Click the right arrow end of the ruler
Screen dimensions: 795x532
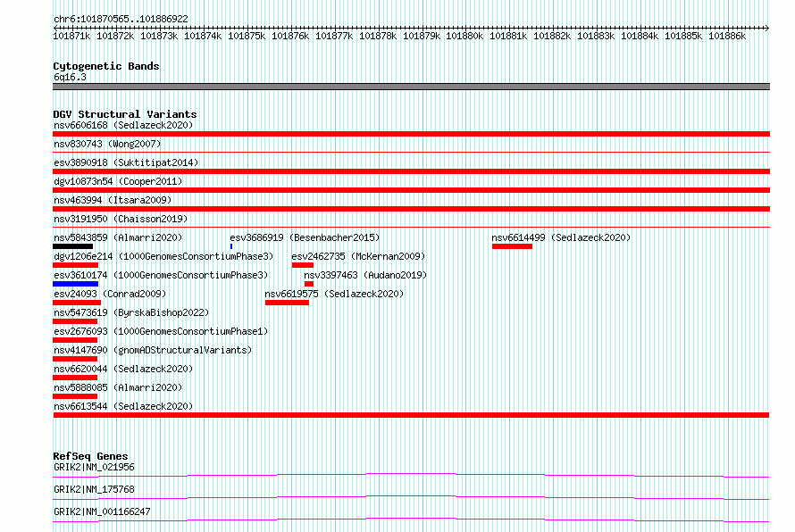[766, 28]
